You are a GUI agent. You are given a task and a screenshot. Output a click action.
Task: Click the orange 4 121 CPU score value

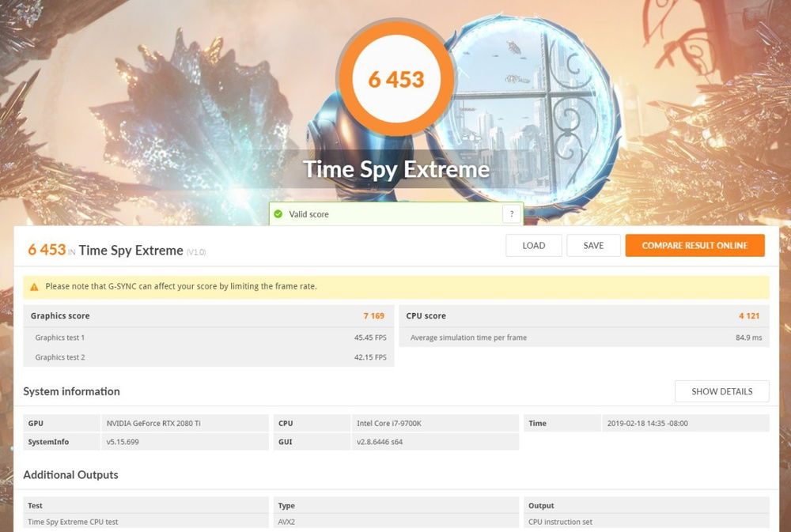(749, 315)
